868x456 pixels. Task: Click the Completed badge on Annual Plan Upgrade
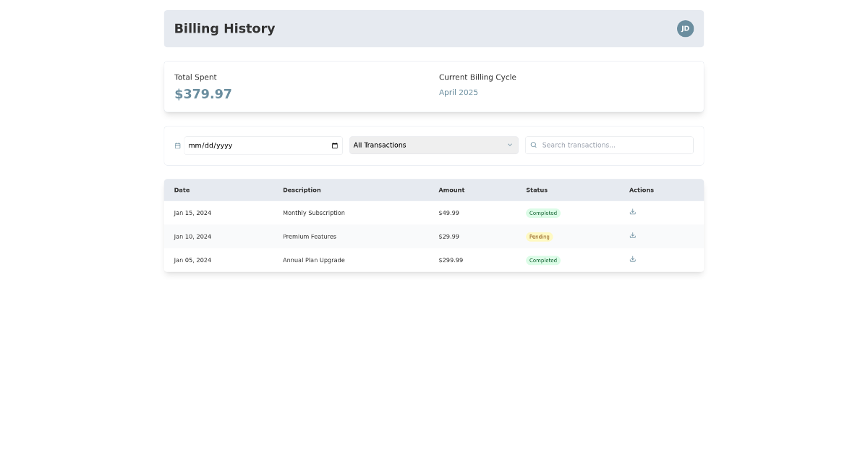click(543, 260)
